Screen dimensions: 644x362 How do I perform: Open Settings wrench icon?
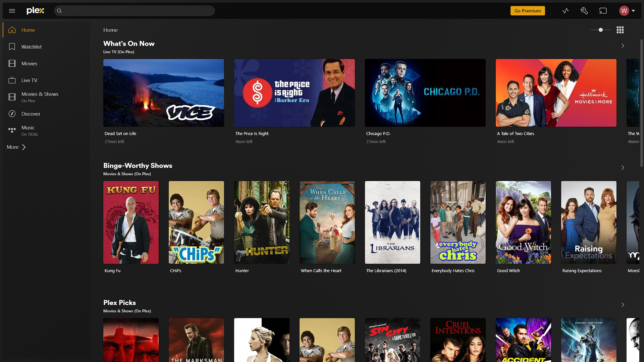click(x=584, y=11)
